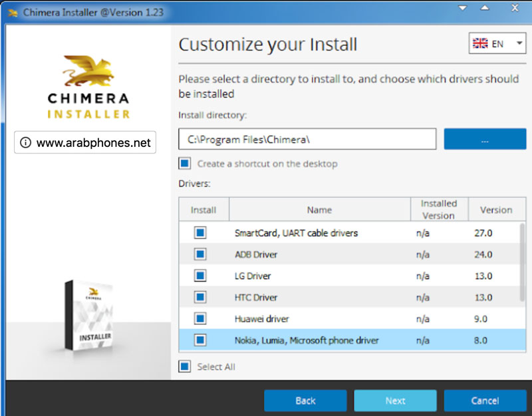Screen dimensions: 532x416
Task: Browse for install directory with '...' button
Action: click(x=485, y=139)
